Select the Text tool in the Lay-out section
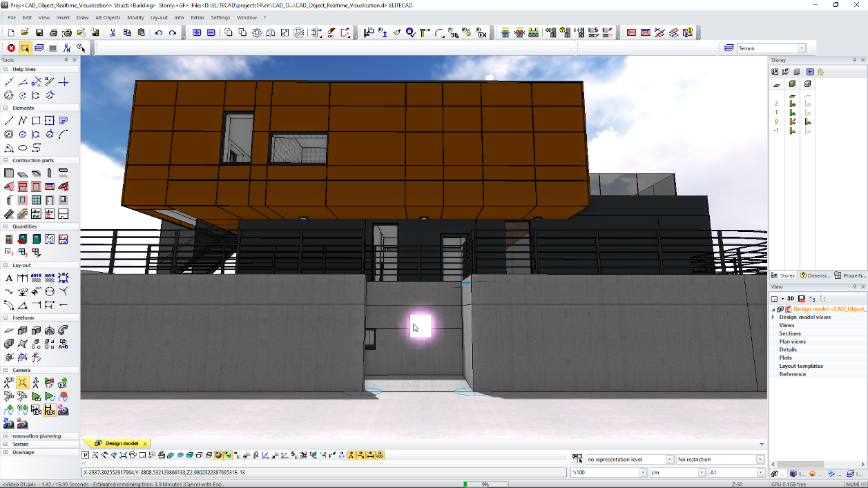 pos(8,277)
